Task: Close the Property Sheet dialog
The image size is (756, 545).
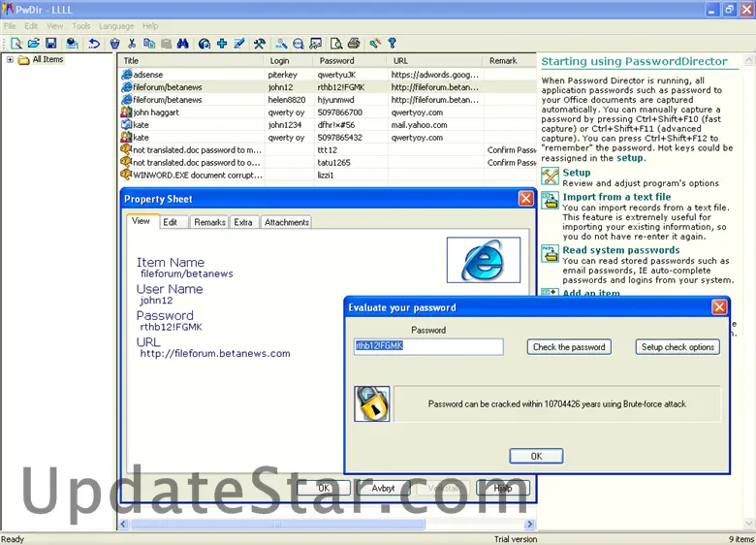Action: coord(525,199)
